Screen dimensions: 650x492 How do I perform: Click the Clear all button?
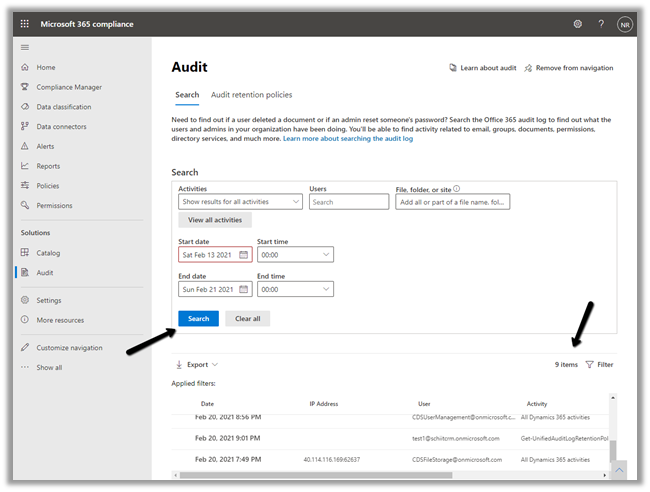click(247, 319)
